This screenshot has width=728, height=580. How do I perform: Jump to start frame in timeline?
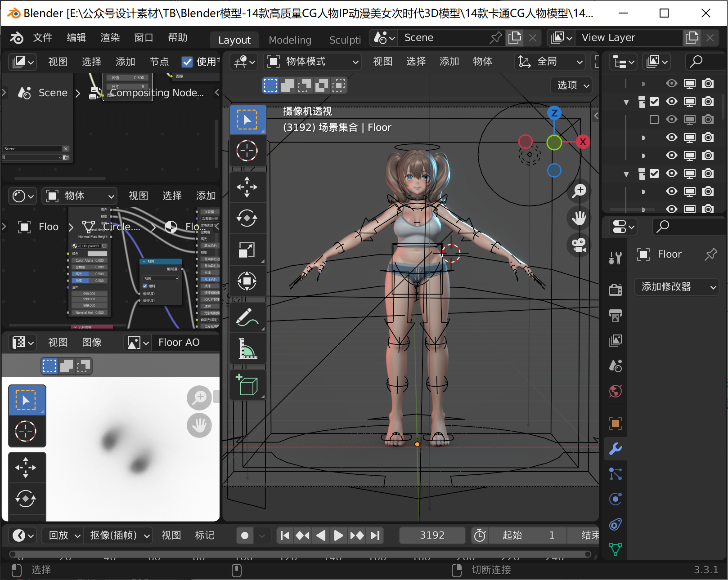coord(284,535)
